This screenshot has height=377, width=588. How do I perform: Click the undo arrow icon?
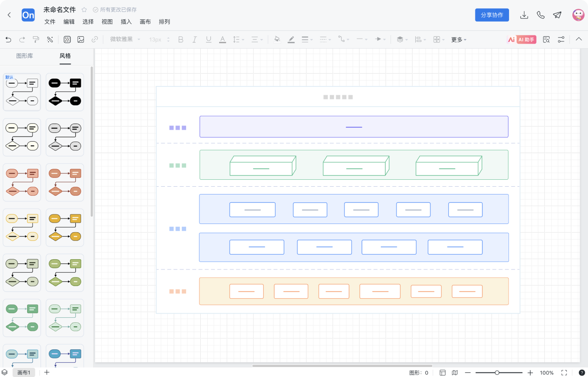coord(8,40)
